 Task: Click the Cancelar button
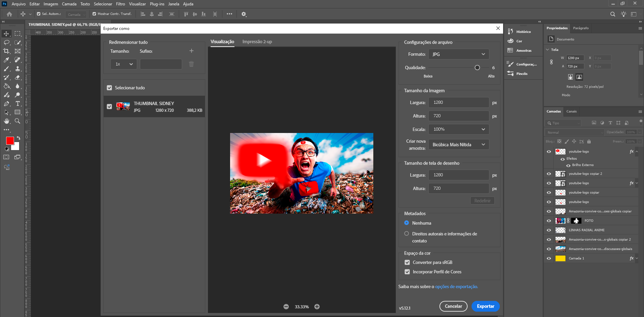click(x=453, y=306)
